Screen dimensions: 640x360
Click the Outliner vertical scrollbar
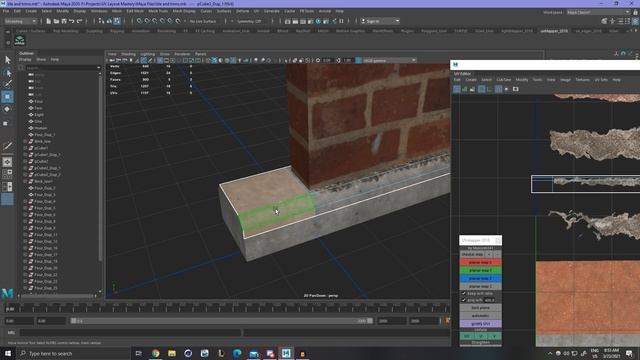click(100, 167)
